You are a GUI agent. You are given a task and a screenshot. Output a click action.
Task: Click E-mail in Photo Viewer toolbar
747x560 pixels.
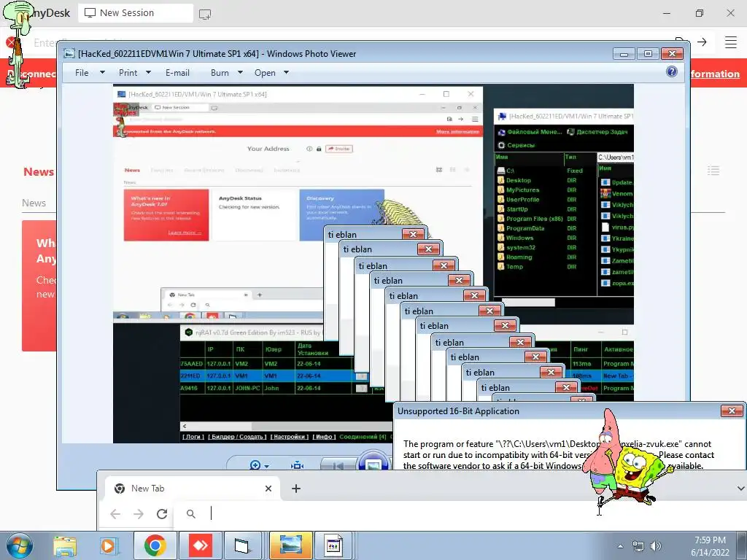point(177,73)
